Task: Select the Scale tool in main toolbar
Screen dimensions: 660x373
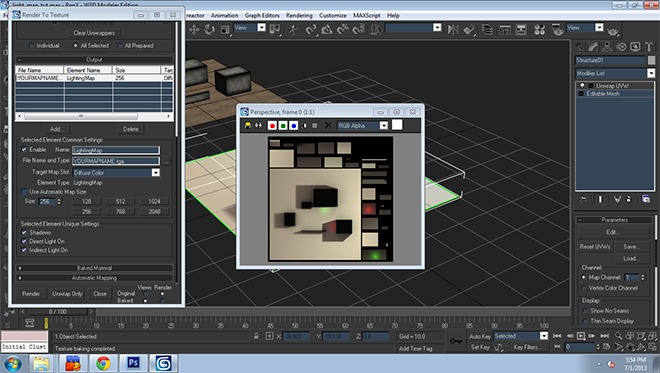Action: point(225,29)
